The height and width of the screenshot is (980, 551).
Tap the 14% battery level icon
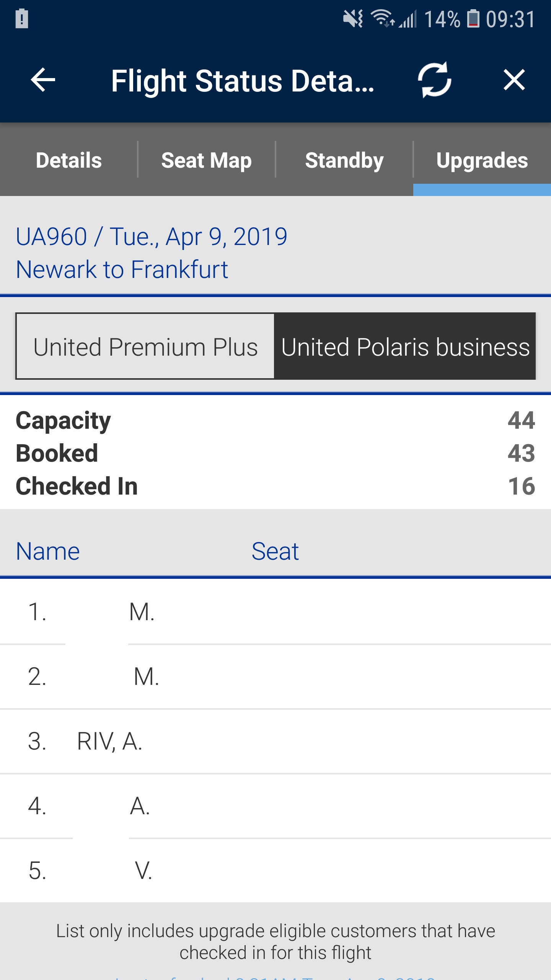[x=473, y=18]
